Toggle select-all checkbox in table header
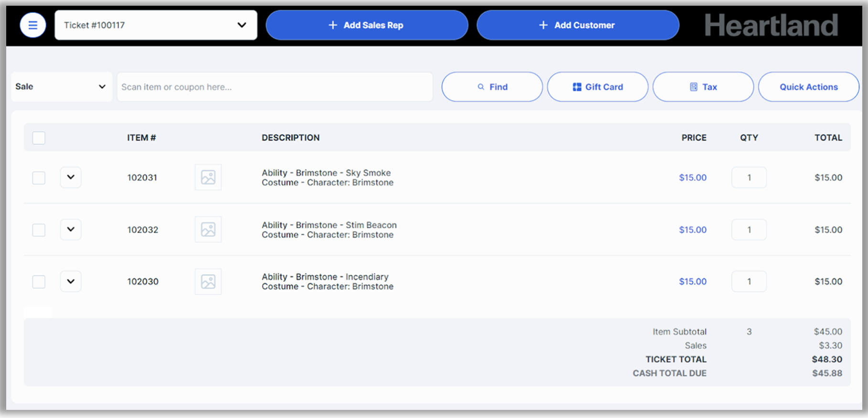This screenshot has height=418, width=868. (39, 138)
